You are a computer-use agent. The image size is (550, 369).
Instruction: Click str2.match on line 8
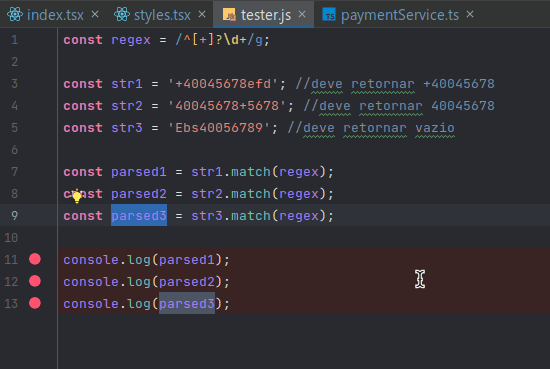point(231,194)
